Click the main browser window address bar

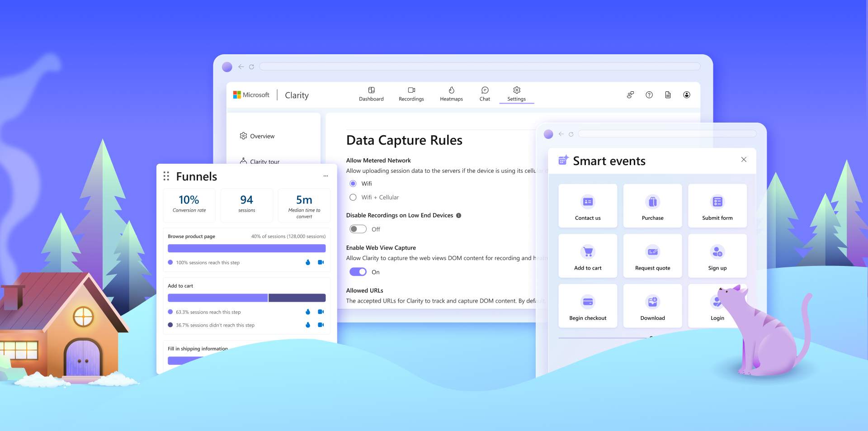[480, 66]
